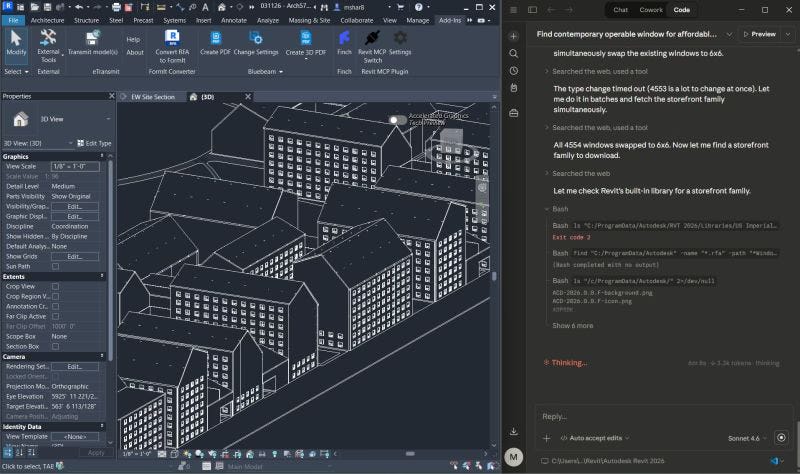Viewport: 800px width, 474px height.
Task: Check the Section Box checkbox
Action: pyautogui.click(x=55, y=346)
